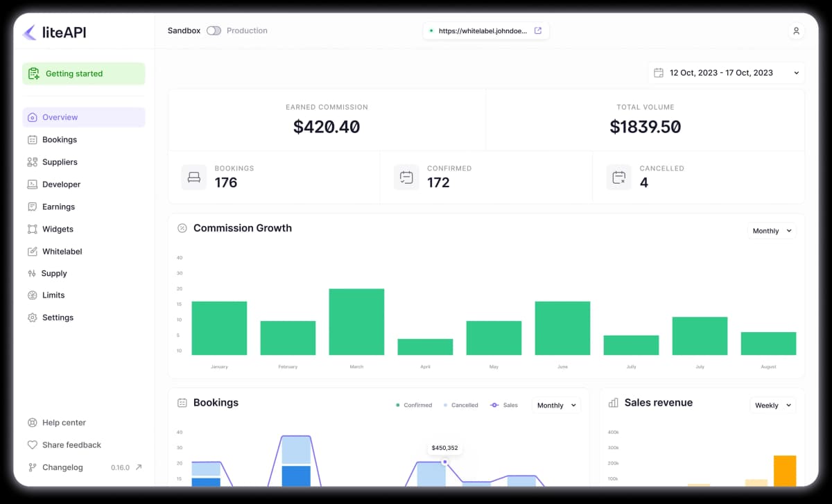Click the Changelog arrow icon

(x=138, y=467)
